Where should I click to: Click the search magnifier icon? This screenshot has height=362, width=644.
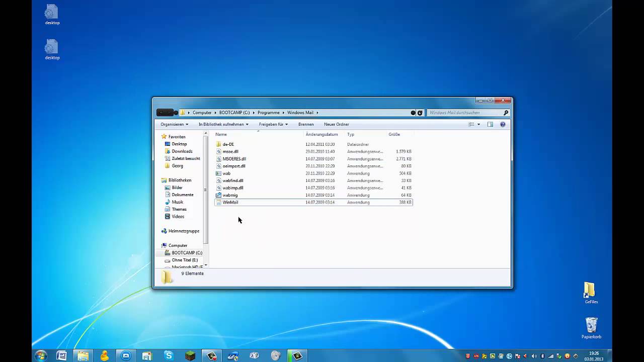click(506, 113)
